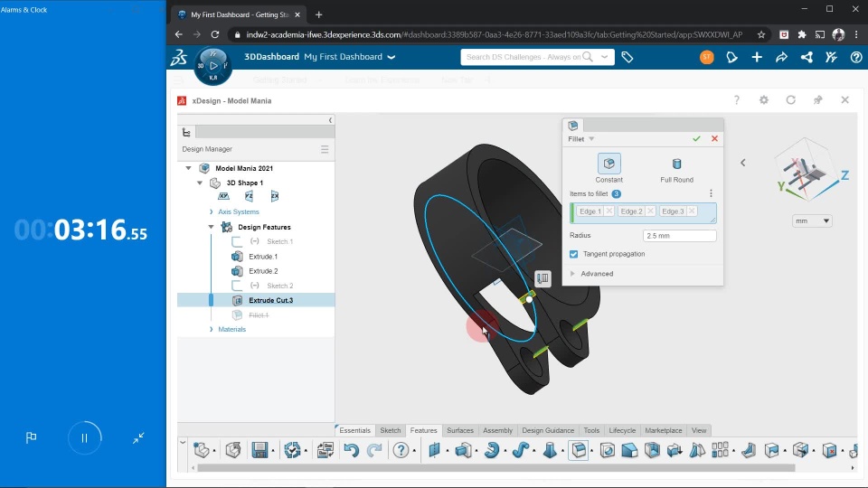868x488 pixels.
Task: Open xDesign widget settings gear
Action: click(764, 100)
